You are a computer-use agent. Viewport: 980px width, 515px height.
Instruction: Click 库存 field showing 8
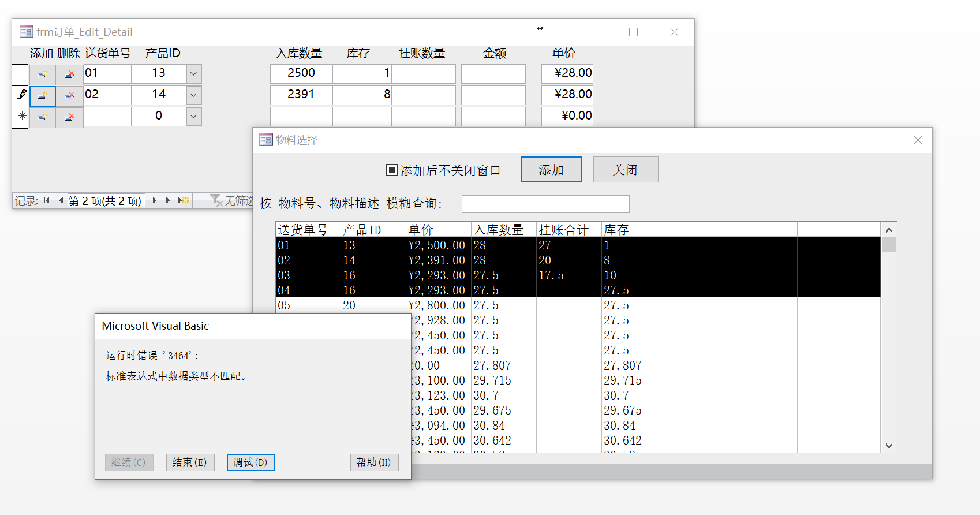click(x=362, y=95)
